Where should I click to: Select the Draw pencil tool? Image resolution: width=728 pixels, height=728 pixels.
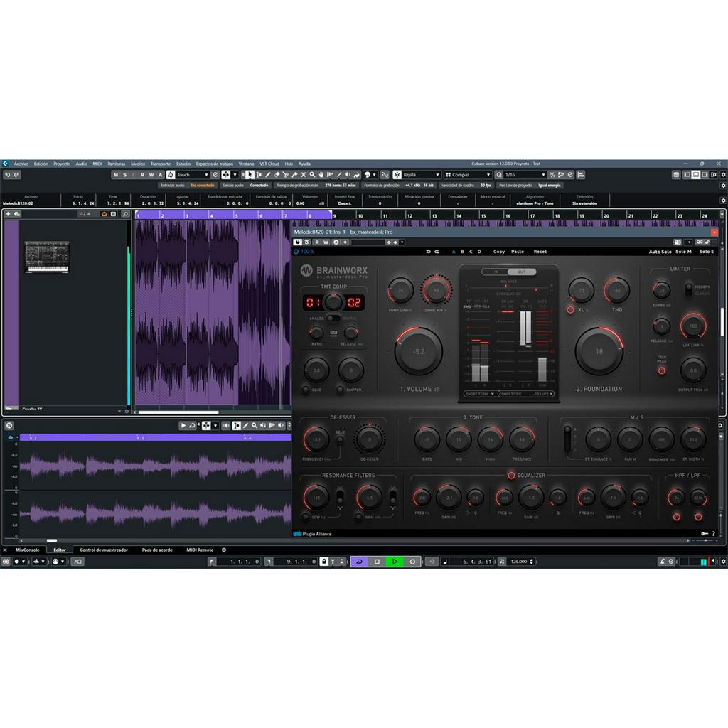pyautogui.click(x=267, y=175)
